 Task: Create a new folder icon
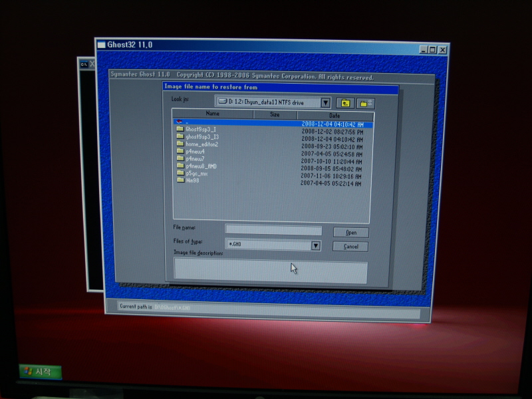pyautogui.click(x=365, y=104)
